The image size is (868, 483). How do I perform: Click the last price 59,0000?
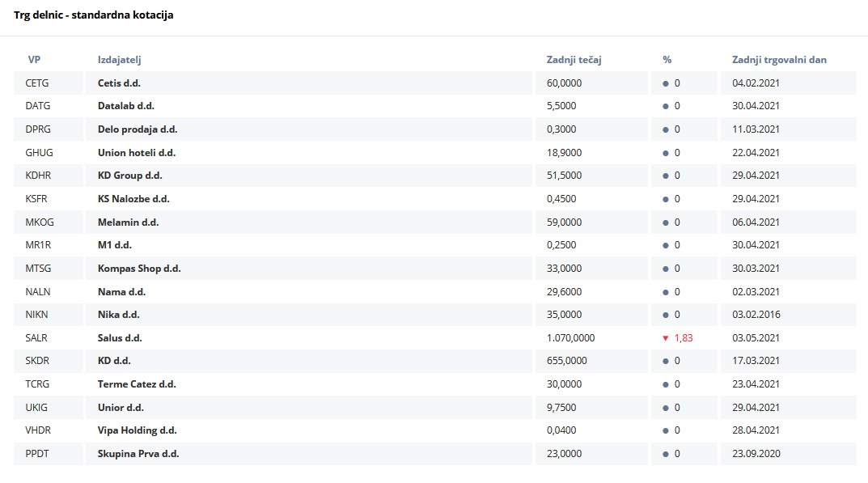point(564,222)
